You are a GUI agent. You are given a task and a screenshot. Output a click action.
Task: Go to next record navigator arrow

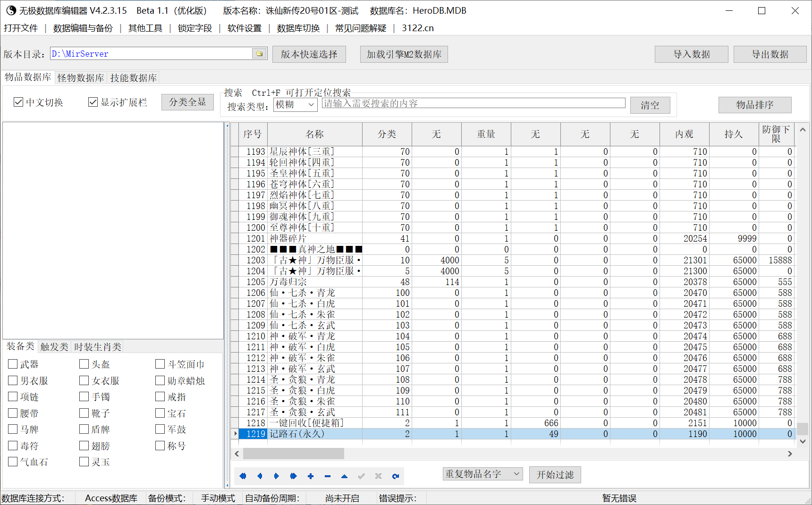[x=277, y=476]
